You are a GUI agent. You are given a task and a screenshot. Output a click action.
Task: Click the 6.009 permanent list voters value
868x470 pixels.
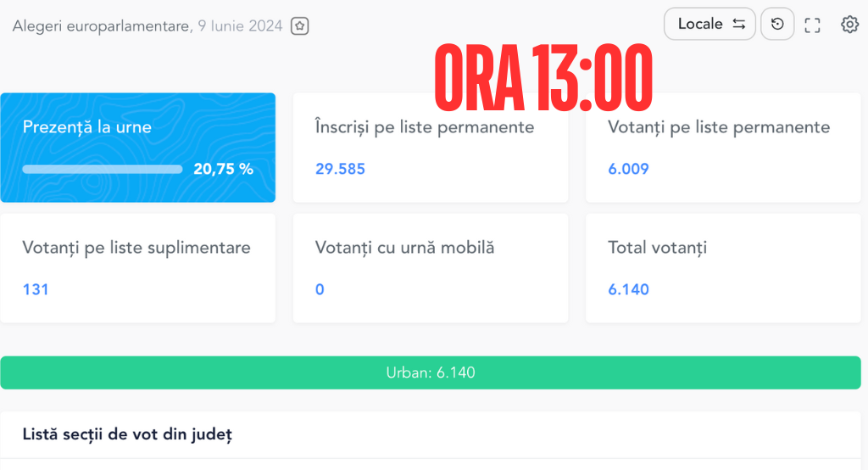click(628, 169)
